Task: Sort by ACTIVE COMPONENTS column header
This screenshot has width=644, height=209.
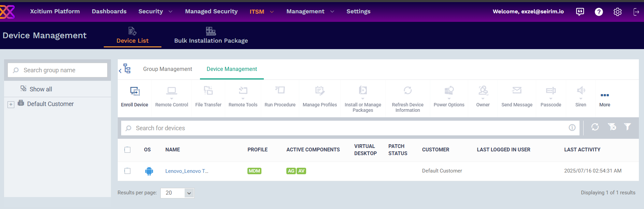Action: pos(313,150)
